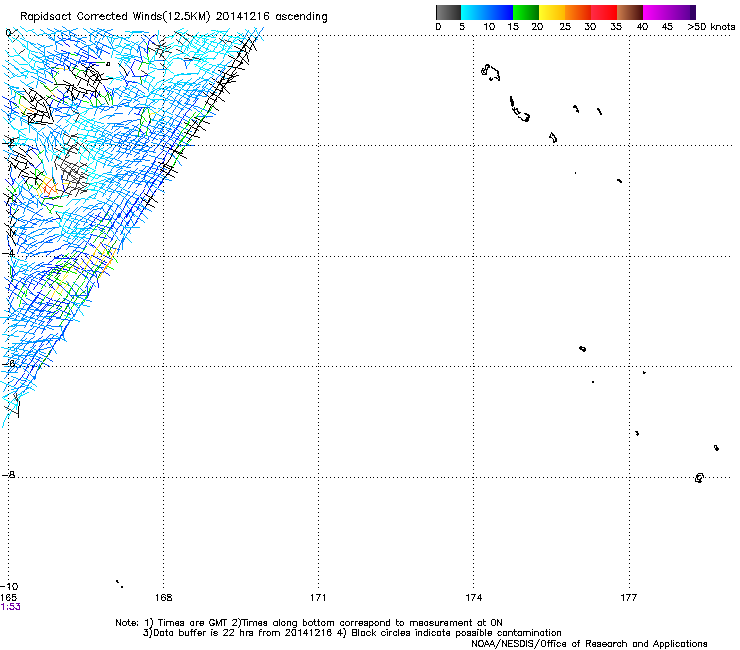This screenshot has height=650, width=740.
Task: Click the legend tick label '40'
Action: click(642, 27)
